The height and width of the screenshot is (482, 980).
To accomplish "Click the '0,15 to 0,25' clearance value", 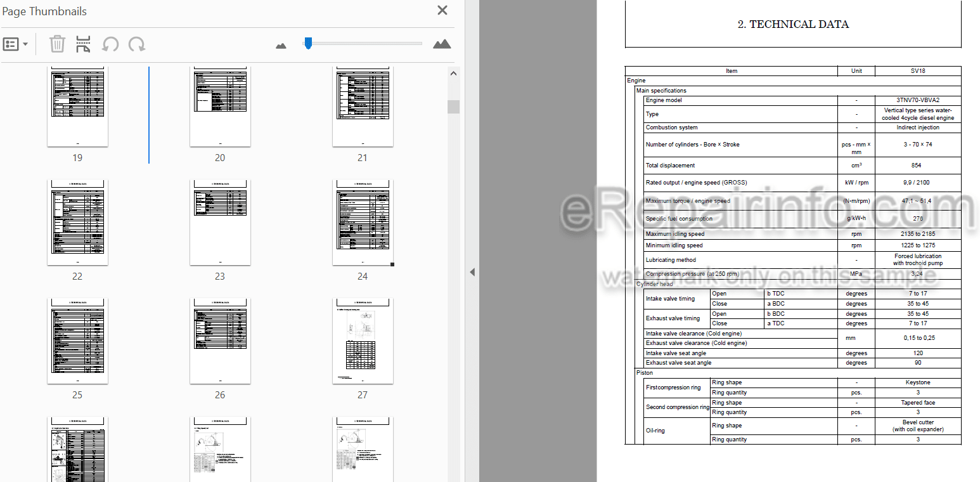I will point(919,338).
